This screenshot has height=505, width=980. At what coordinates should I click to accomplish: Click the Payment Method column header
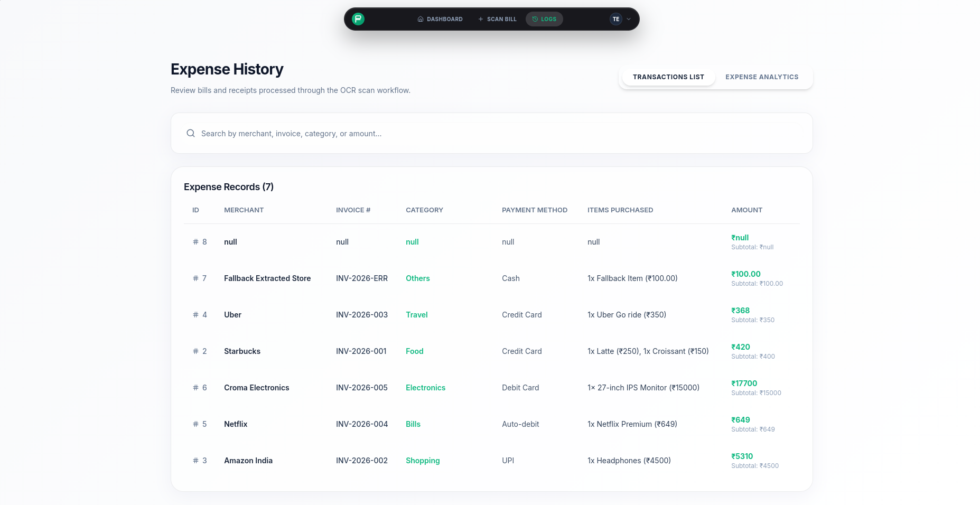click(x=535, y=210)
